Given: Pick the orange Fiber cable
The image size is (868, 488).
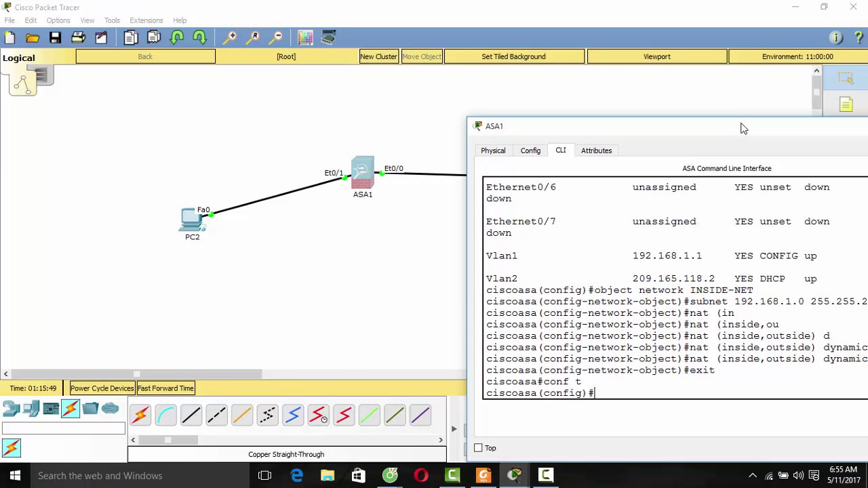Looking at the screenshot, I should point(242,415).
